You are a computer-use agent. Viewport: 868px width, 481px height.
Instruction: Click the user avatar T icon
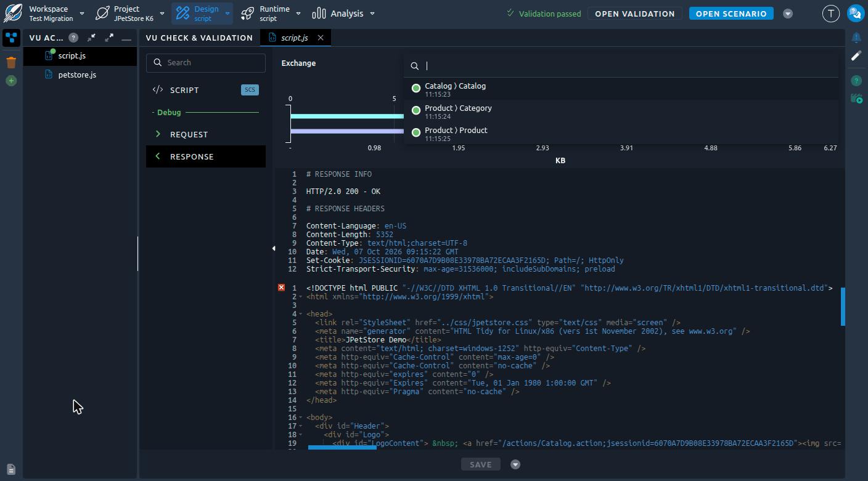pyautogui.click(x=831, y=14)
